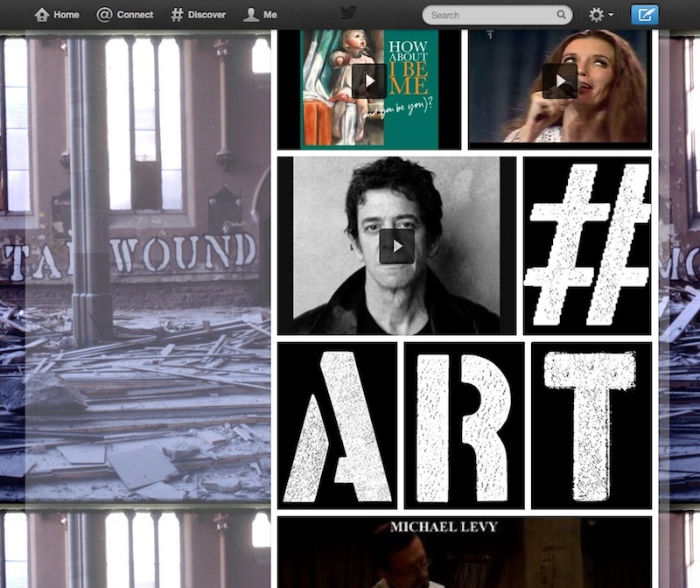Screen dimensions: 700x588
Task: Open the Michael Levy video thumbnail
Action: pos(465,552)
